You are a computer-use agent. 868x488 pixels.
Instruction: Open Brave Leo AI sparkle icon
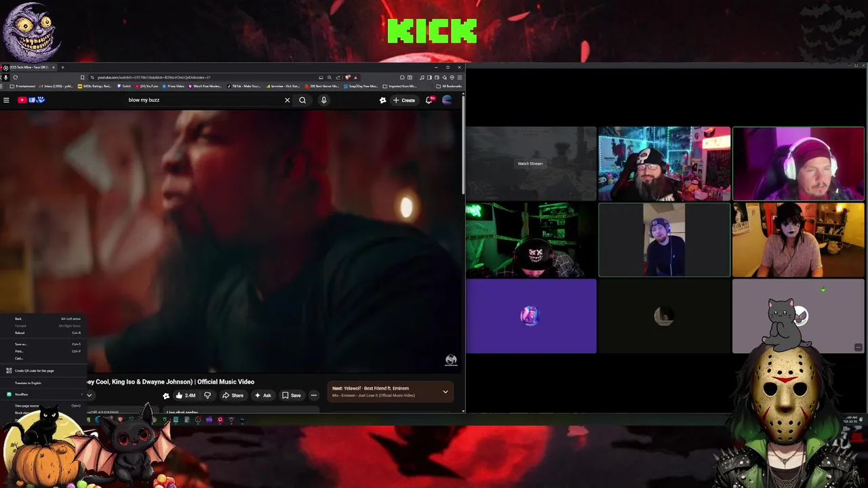click(445, 77)
